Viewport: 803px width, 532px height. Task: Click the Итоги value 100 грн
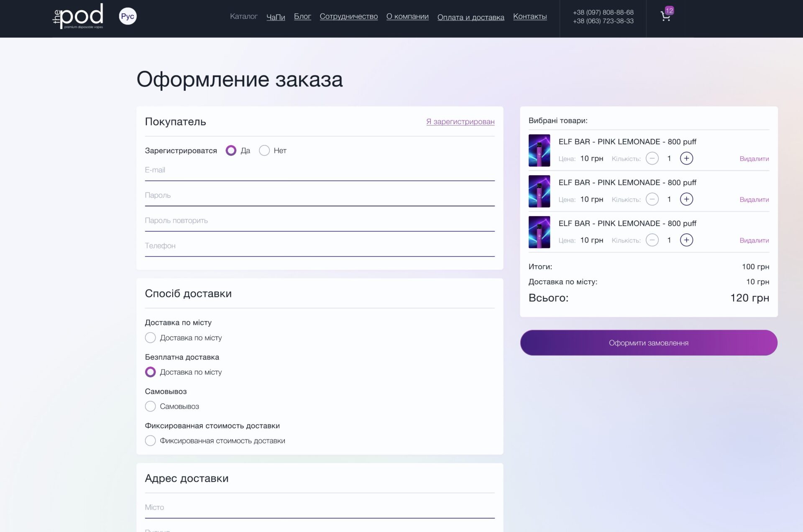pos(755,267)
